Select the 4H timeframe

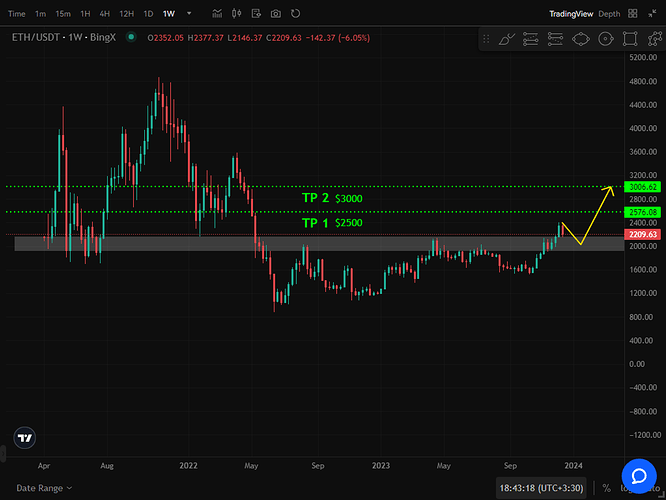click(x=105, y=14)
